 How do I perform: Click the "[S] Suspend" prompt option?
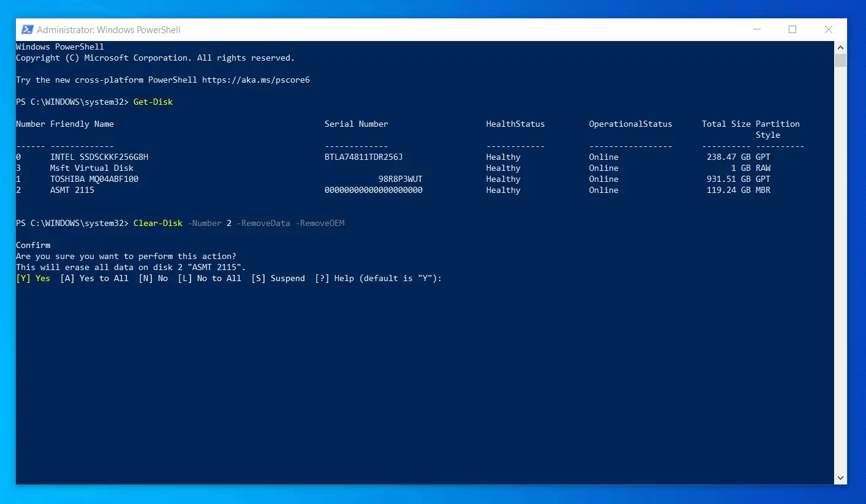click(278, 278)
